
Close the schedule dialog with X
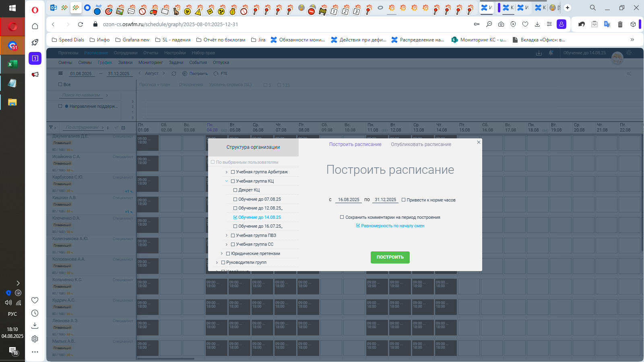click(479, 142)
